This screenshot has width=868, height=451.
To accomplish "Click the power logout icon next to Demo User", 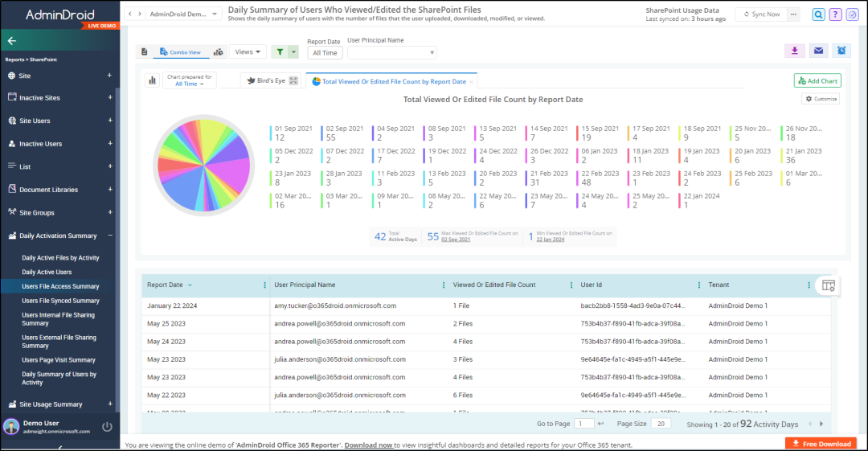I will (108, 427).
